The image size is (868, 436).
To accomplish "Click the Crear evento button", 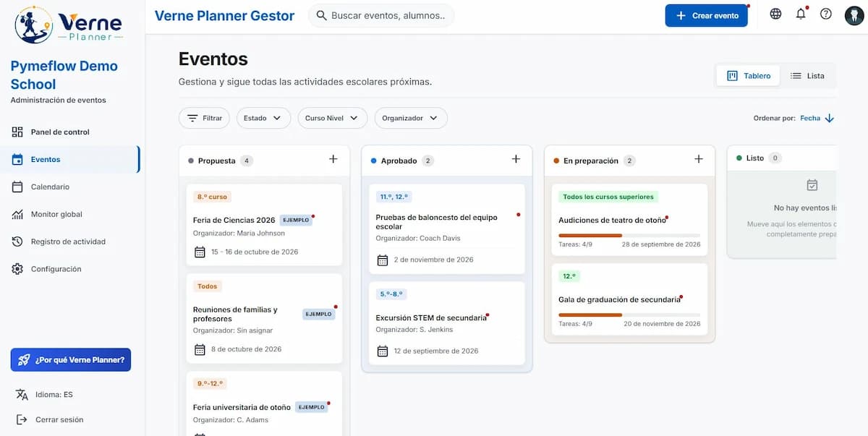I will 706,15.
